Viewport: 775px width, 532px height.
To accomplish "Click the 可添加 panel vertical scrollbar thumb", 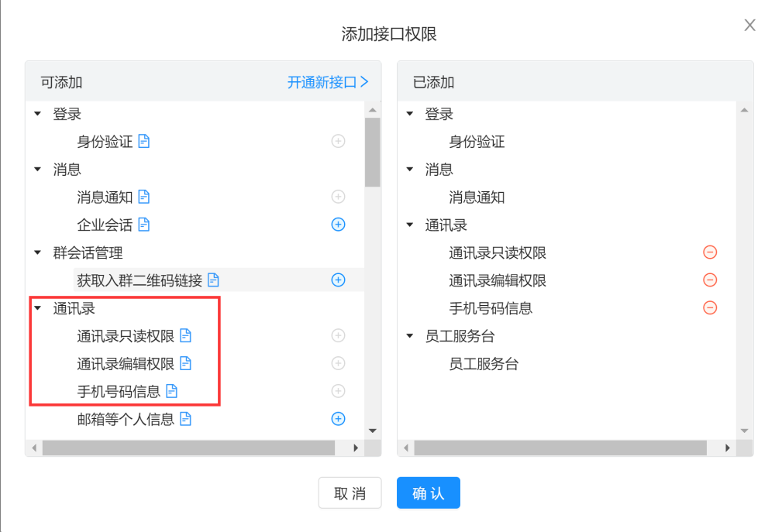I will [x=372, y=152].
